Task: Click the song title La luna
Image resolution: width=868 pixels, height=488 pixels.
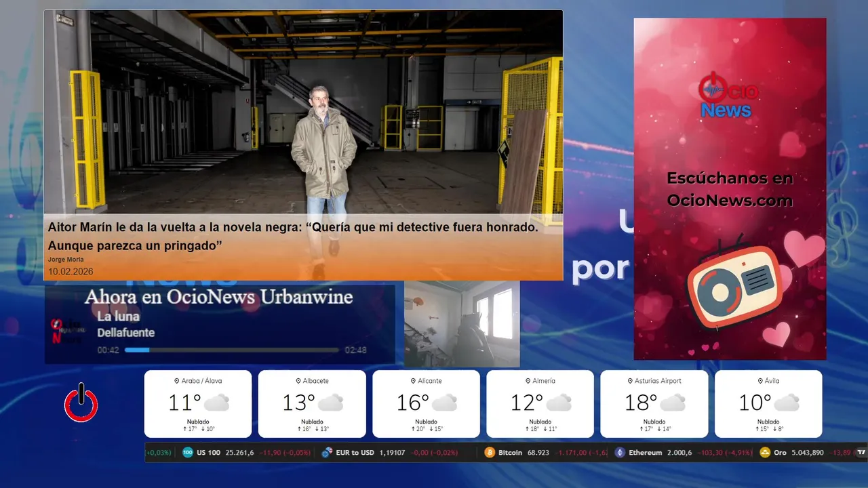Action: [119, 317]
